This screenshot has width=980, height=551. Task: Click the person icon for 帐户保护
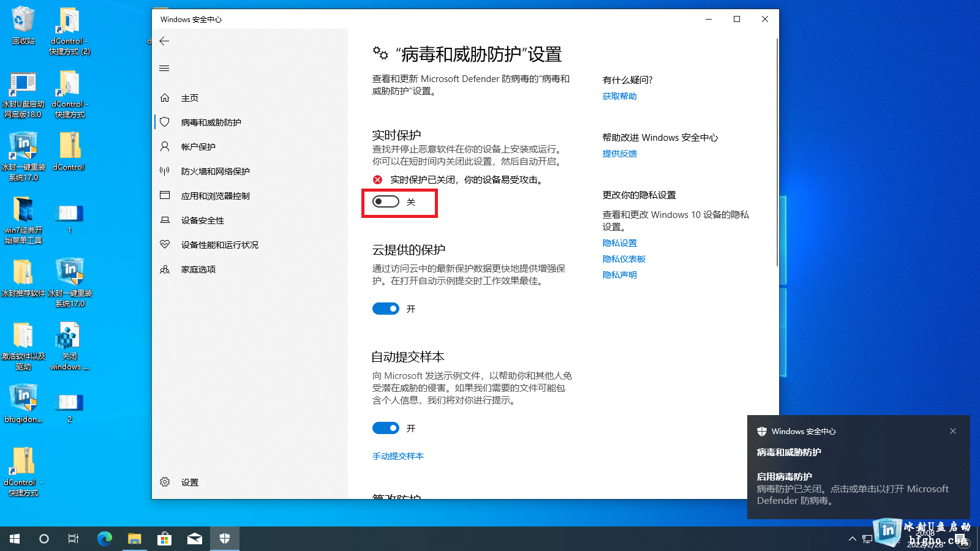(165, 147)
